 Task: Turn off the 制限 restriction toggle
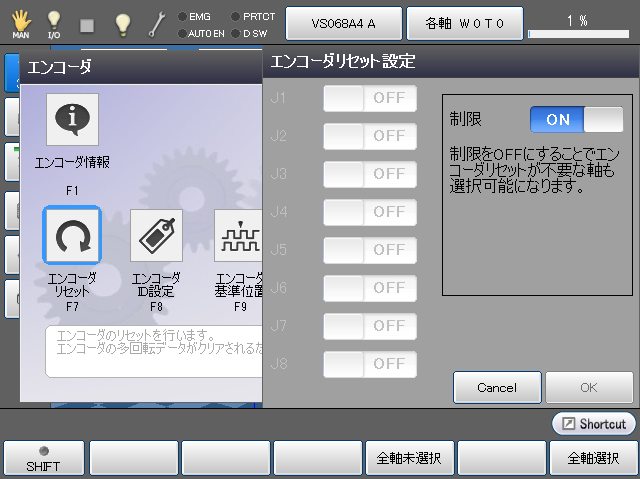point(576,120)
